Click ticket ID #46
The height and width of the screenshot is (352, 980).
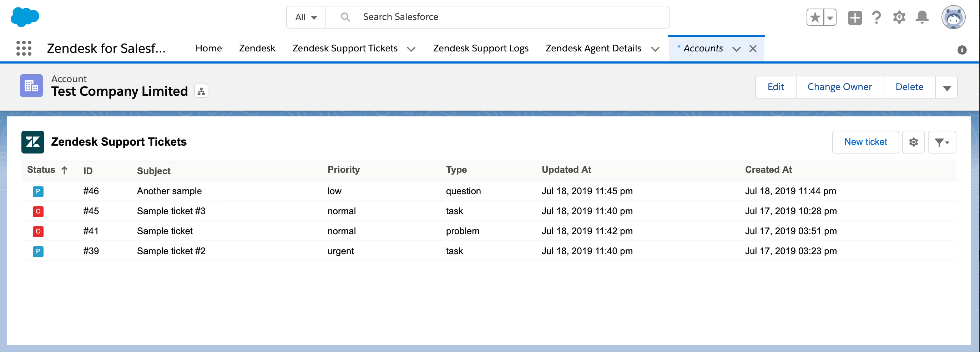(91, 191)
